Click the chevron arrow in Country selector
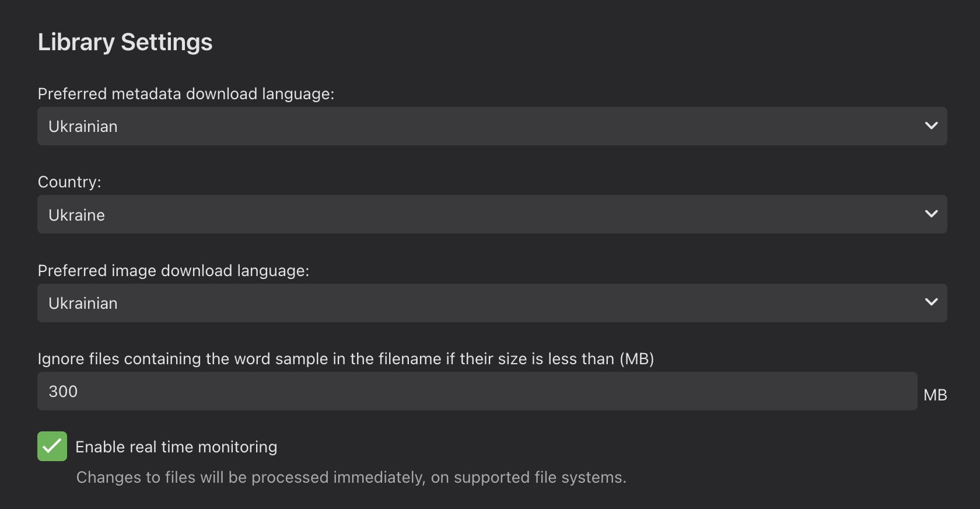 pyautogui.click(x=931, y=214)
